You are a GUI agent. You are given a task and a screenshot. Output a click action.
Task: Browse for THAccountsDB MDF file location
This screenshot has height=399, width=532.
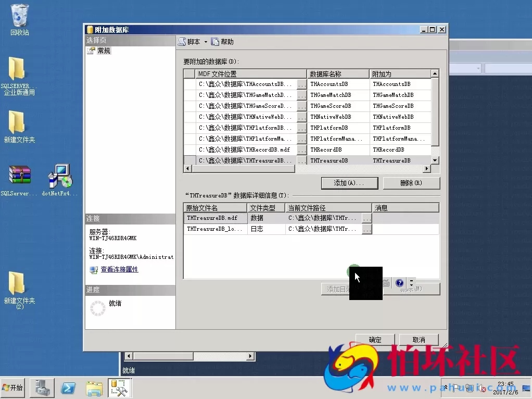point(301,84)
